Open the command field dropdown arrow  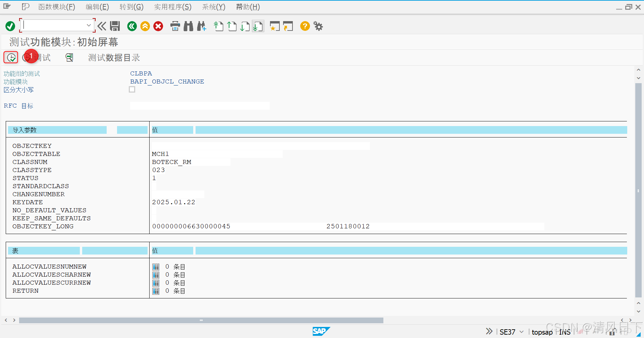pyautogui.click(x=89, y=25)
